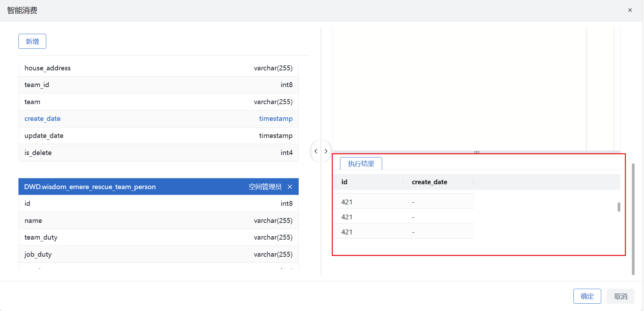Select the job_duty field row
The width and height of the screenshot is (644, 311).
[159, 254]
